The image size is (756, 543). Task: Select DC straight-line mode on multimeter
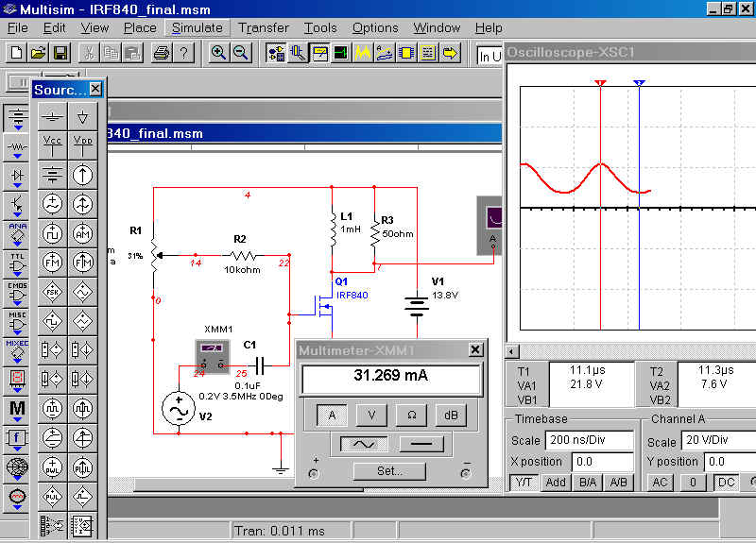(x=421, y=443)
